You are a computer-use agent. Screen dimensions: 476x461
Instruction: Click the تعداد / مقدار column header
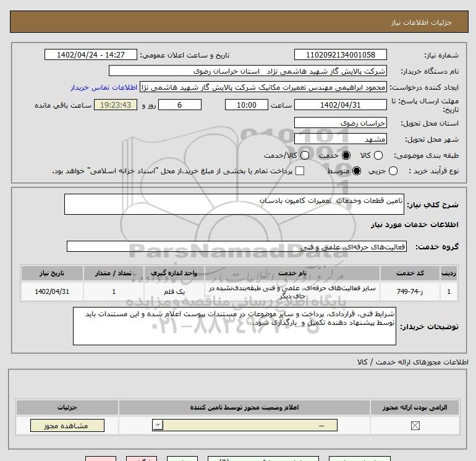coord(114,273)
